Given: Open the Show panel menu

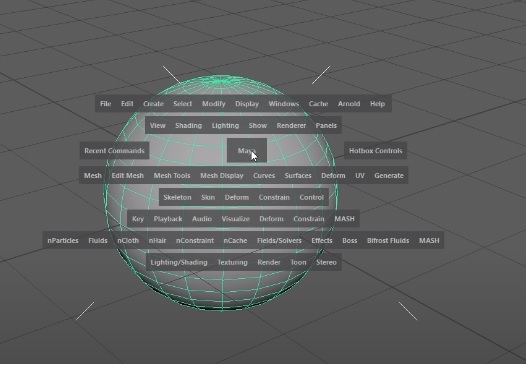Looking at the screenshot, I should [x=258, y=125].
